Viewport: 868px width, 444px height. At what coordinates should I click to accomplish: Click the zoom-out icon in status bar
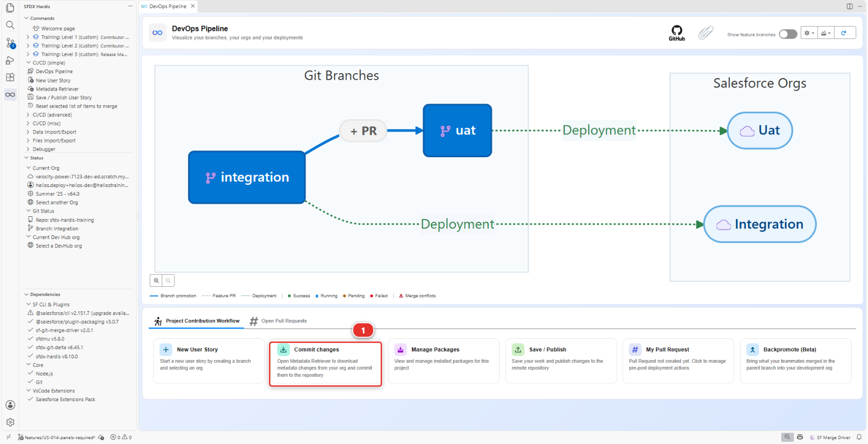(x=787, y=437)
